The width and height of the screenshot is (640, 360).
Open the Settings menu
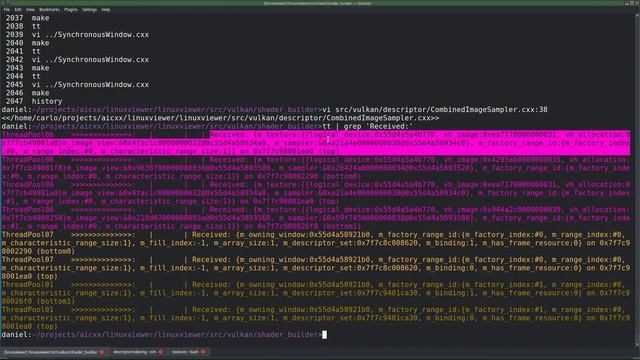[89, 9]
